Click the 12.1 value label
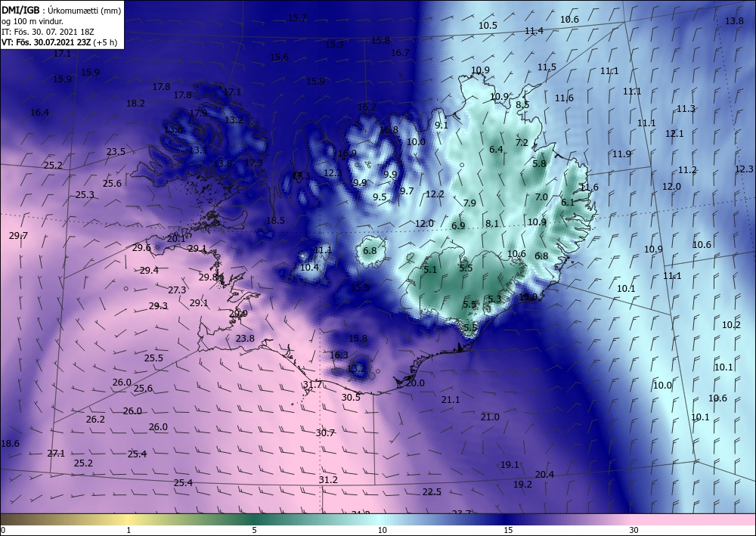The height and width of the screenshot is (536, 756). 674,134
